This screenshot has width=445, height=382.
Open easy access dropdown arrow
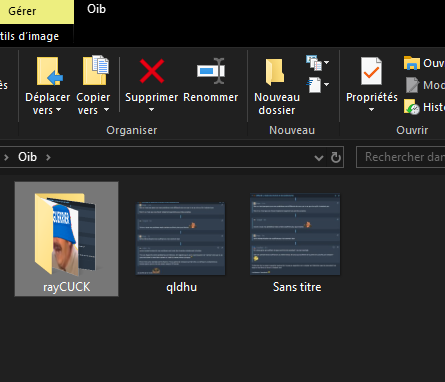327,84
